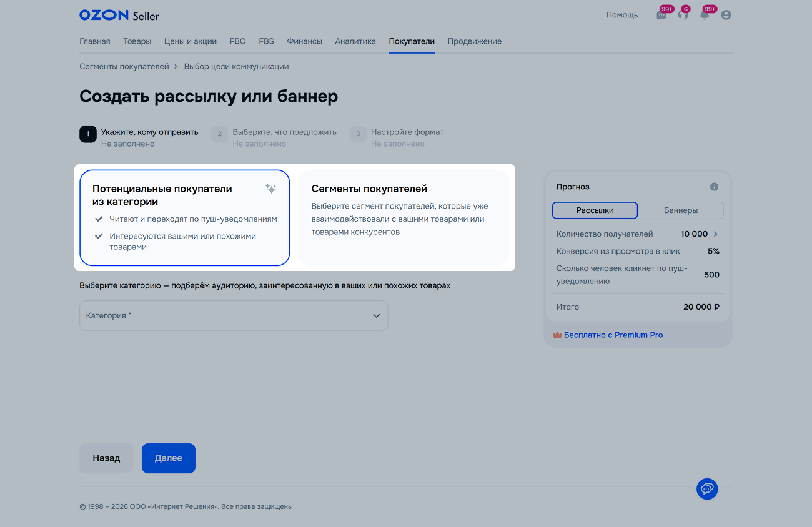Switch the forecast to Рассылки
This screenshot has height=527, width=812.
(x=595, y=210)
